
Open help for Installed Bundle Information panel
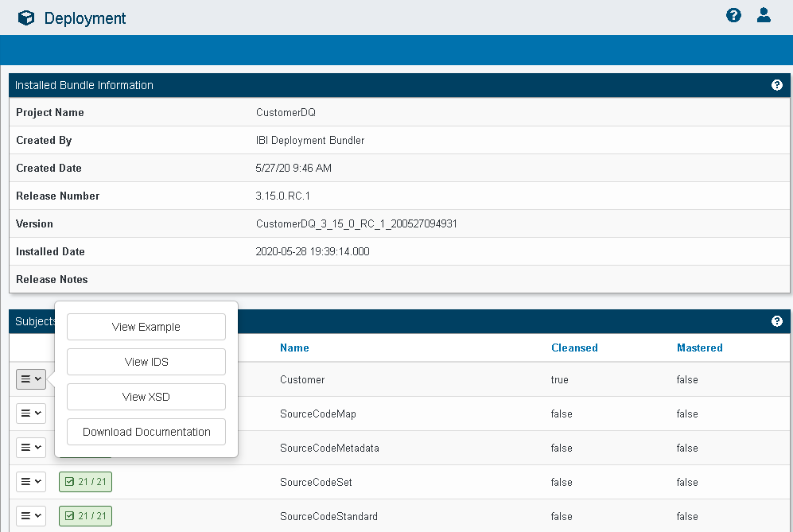click(x=777, y=85)
